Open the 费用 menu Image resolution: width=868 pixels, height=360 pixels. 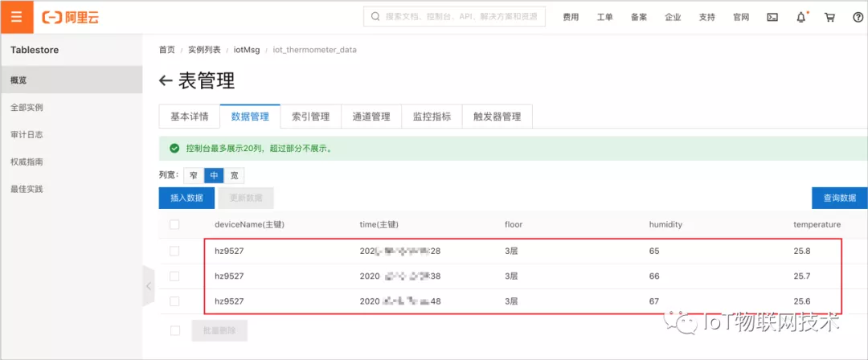pyautogui.click(x=571, y=17)
